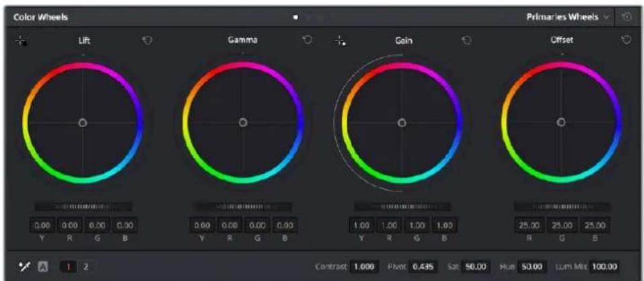The height and width of the screenshot is (281, 644).
Task: Click the Gain B value field
Action: pyautogui.click(x=444, y=225)
